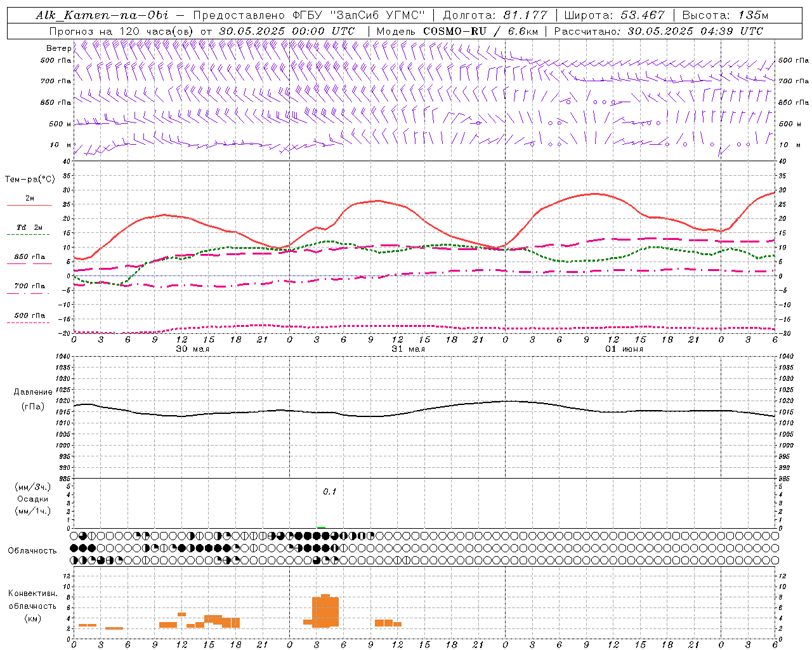Click the (мм/3ч.) precipitation unit label
812x650 pixels.
click(32, 487)
